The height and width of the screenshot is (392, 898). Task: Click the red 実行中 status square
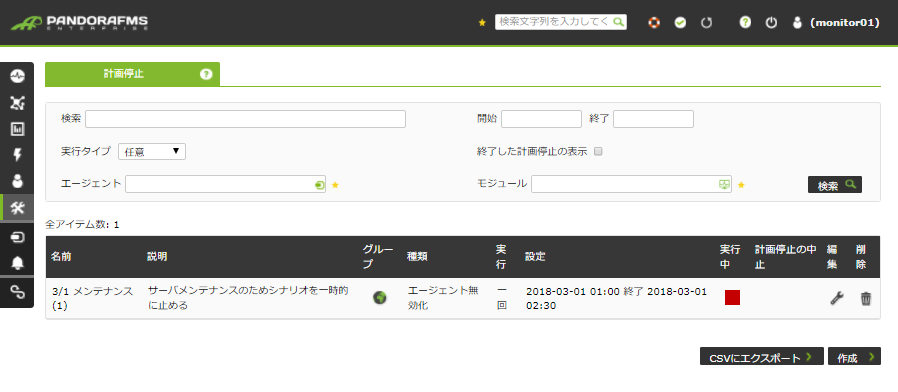(732, 297)
